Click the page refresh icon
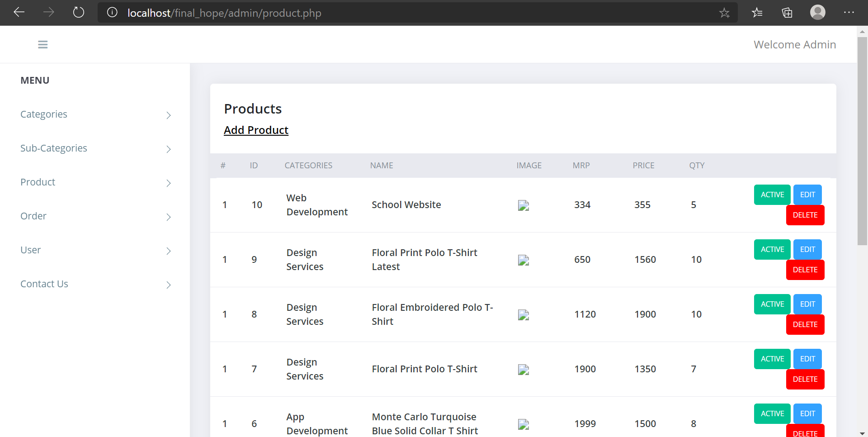This screenshot has width=868, height=437. point(78,12)
